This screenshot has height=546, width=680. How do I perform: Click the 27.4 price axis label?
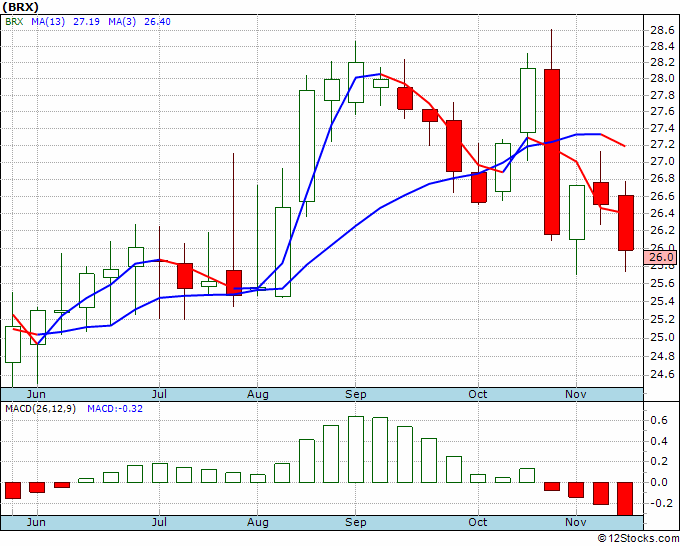[662, 128]
